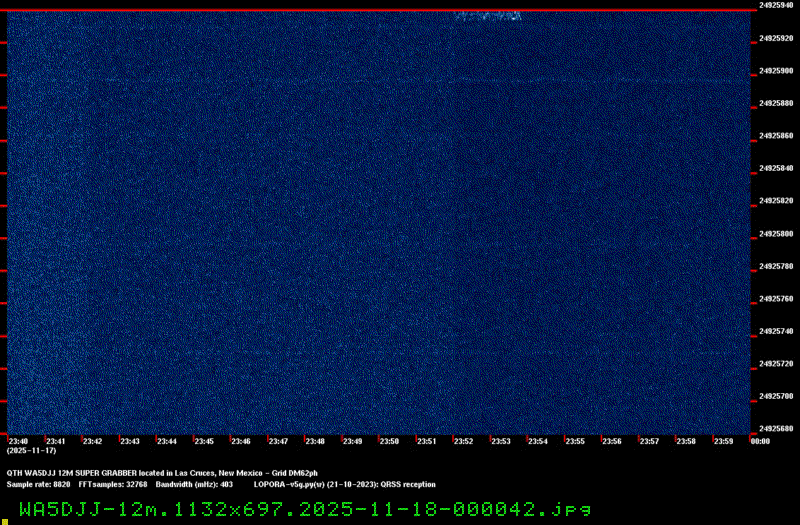This screenshot has width=800, height=525.
Task: Select the 24925900 frequency label
Action: coord(776,70)
